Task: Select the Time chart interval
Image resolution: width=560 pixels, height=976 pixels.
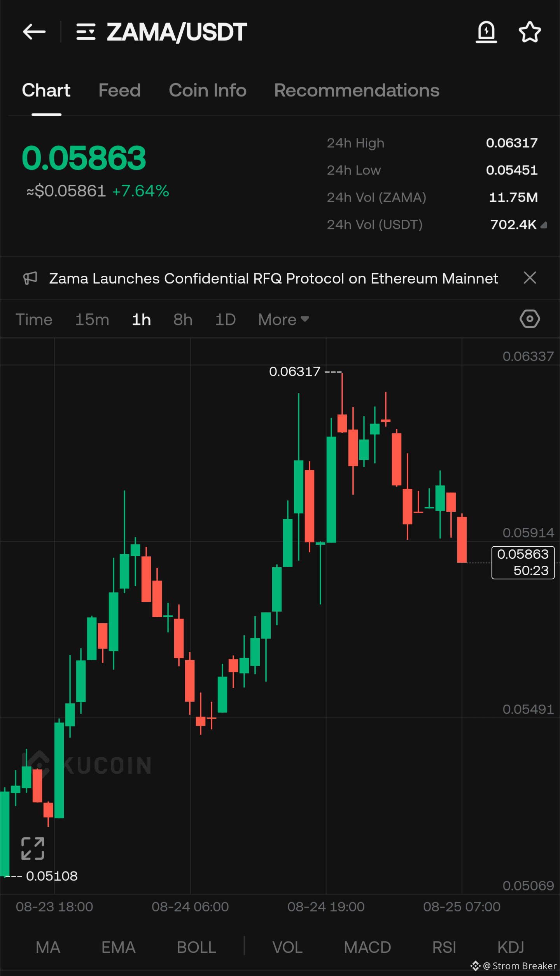Action: [x=34, y=320]
